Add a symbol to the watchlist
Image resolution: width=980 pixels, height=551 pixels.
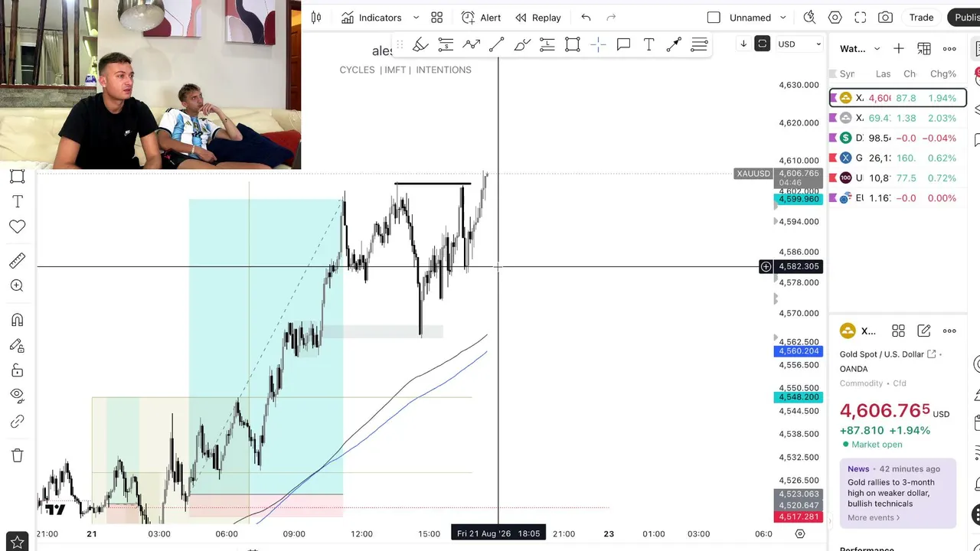899,48
